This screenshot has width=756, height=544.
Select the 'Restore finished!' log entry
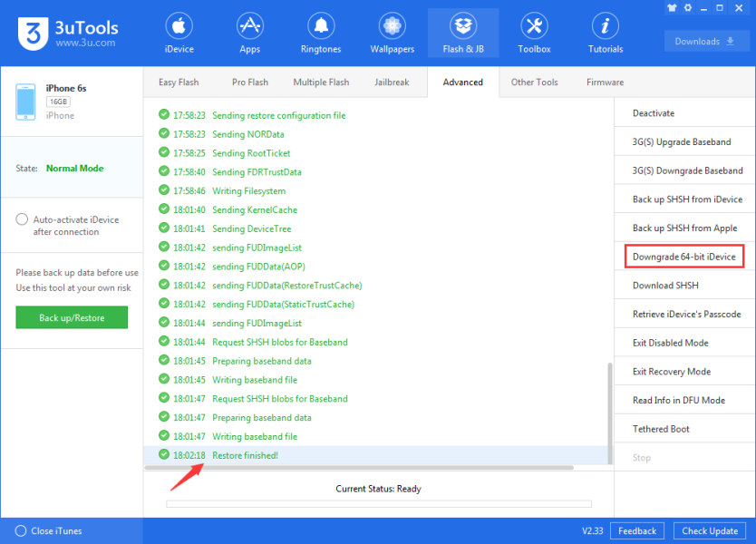click(x=245, y=455)
